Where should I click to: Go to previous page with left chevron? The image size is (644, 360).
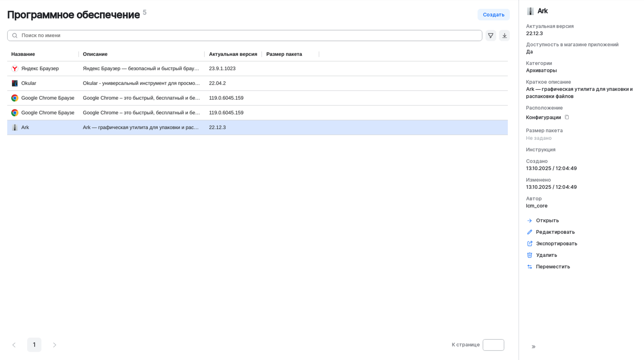pyautogui.click(x=14, y=345)
